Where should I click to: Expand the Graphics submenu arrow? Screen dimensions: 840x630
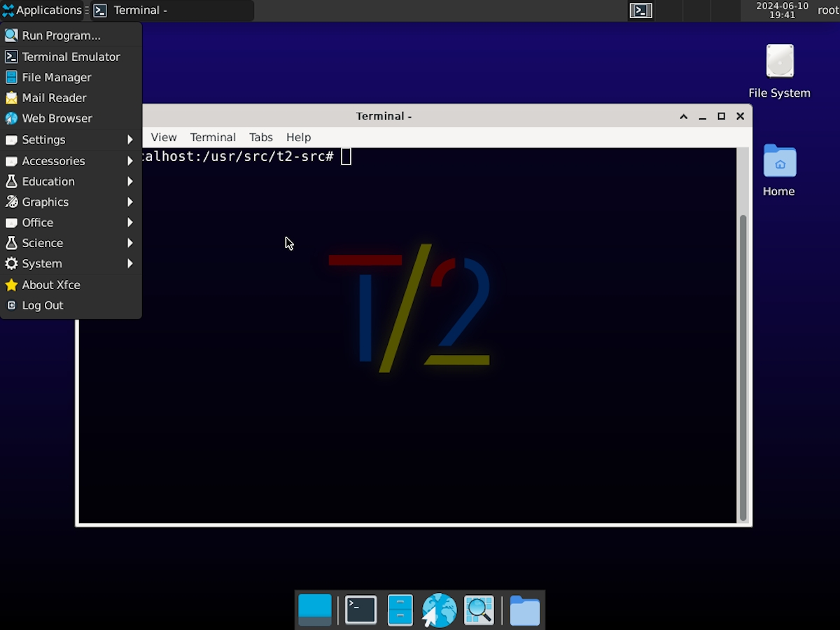pyautogui.click(x=130, y=202)
